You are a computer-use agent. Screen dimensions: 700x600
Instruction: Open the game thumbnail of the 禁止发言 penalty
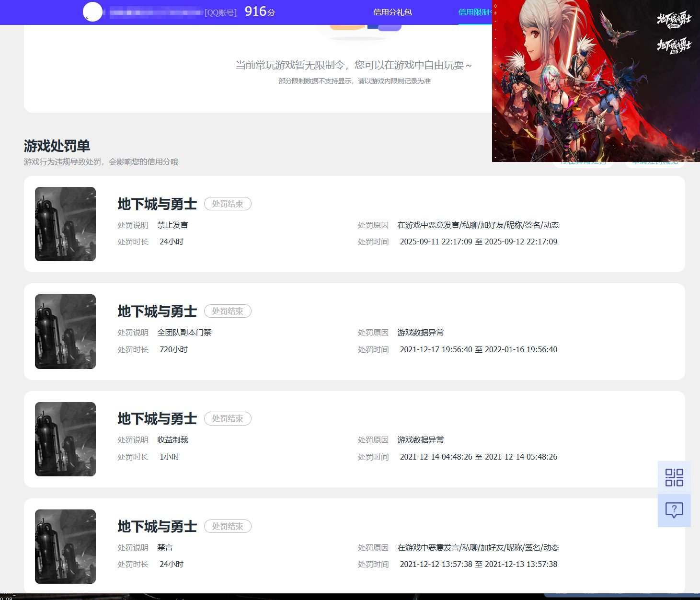65,224
